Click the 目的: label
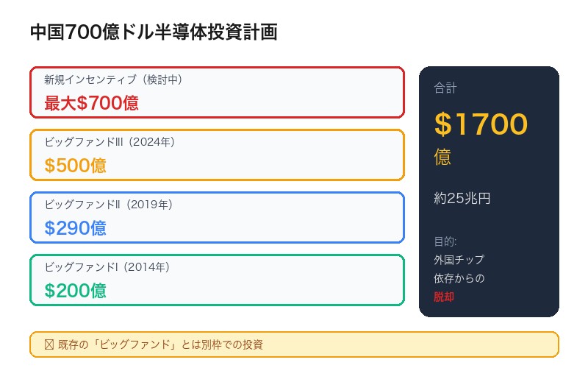Image resolution: width=588 pixels, height=368 pixels. (x=445, y=241)
